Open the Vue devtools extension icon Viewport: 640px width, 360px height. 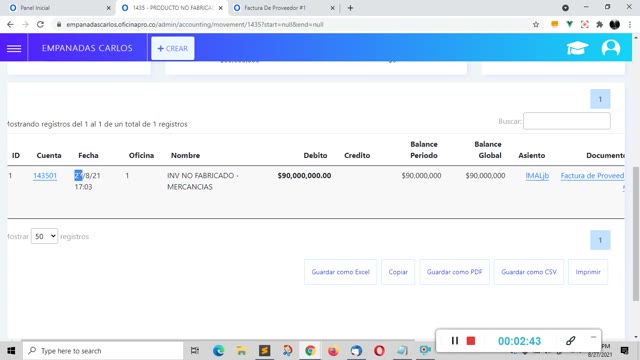pyautogui.click(x=569, y=24)
